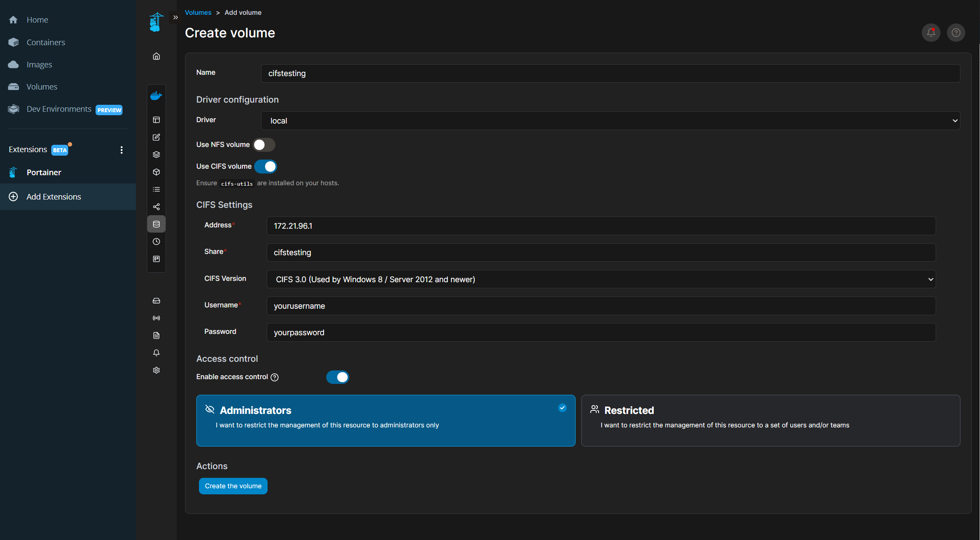The image size is (980, 540).
Task: Open the Extensions three-dot menu
Action: 122,150
